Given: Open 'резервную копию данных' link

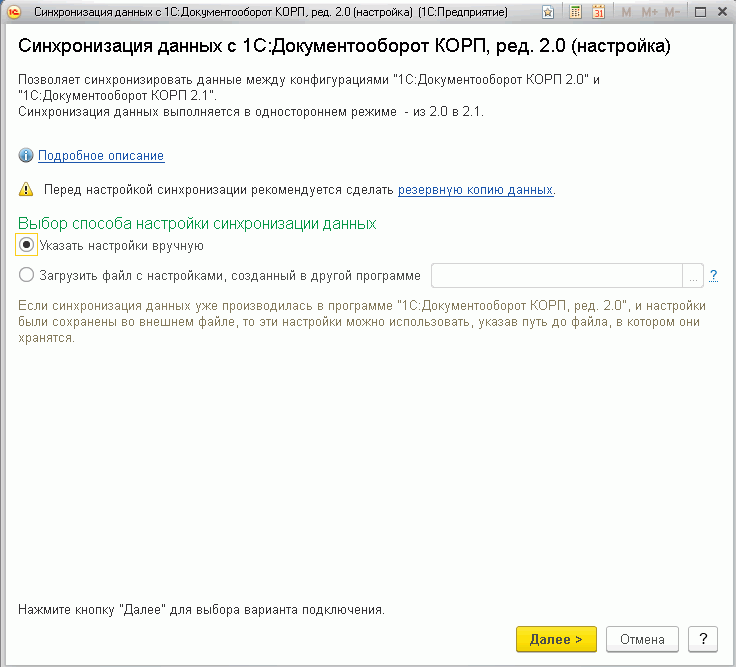Looking at the screenshot, I should (x=475, y=190).
